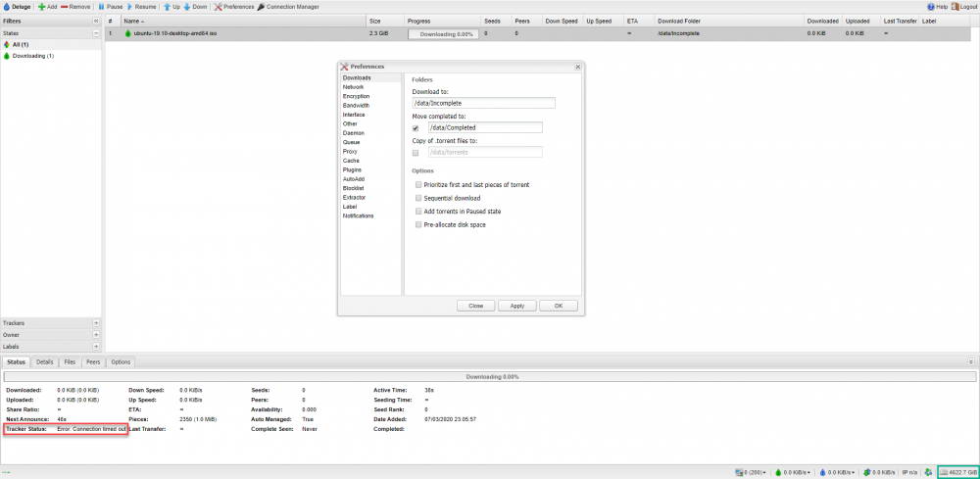Click protocol traffic indicator in status bar
The height and width of the screenshot is (479, 980).
[x=879, y=472]
